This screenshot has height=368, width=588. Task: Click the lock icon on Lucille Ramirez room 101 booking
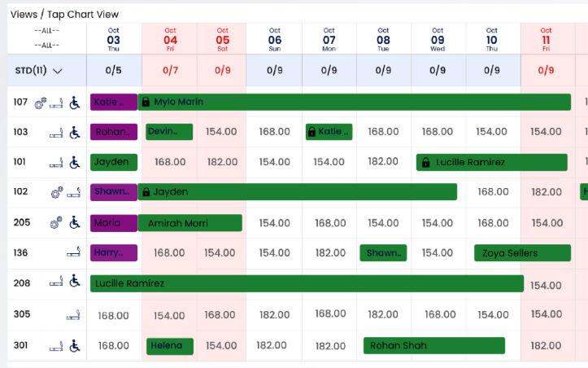(x=425, y=162)
